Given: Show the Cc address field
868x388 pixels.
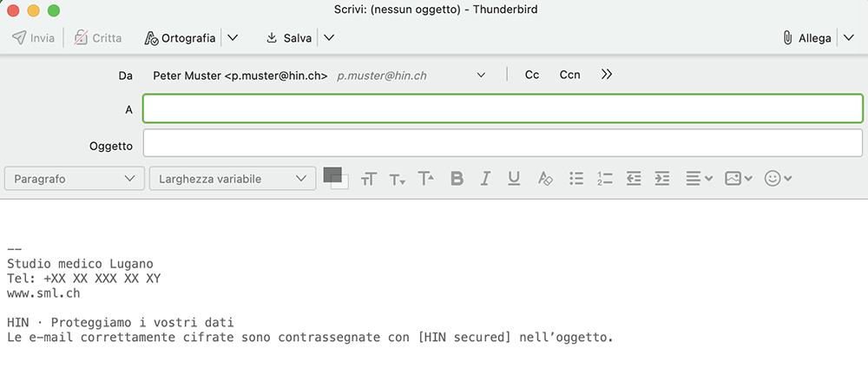Looking at the screenshot, I should click(x=532, y=75).
